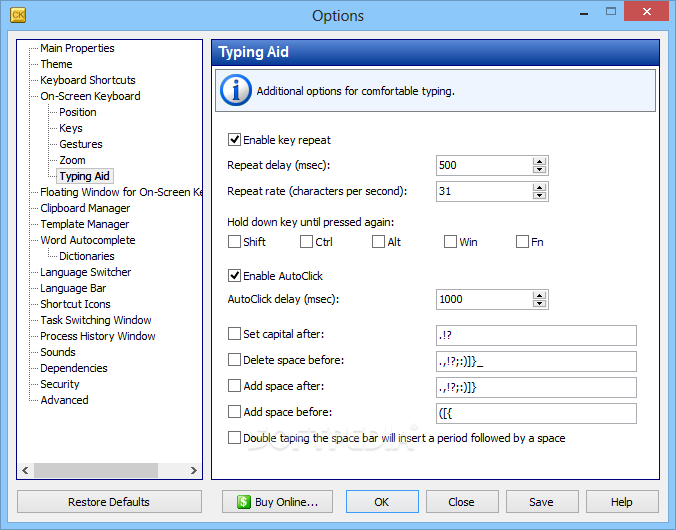676x530 pixels.
Task: Select On-Screen Keyboard tree node
Action: 91,96
